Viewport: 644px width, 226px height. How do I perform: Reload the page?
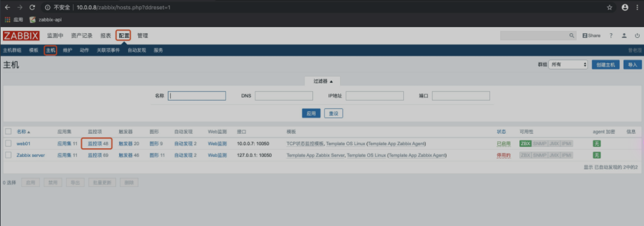(33, 7)
